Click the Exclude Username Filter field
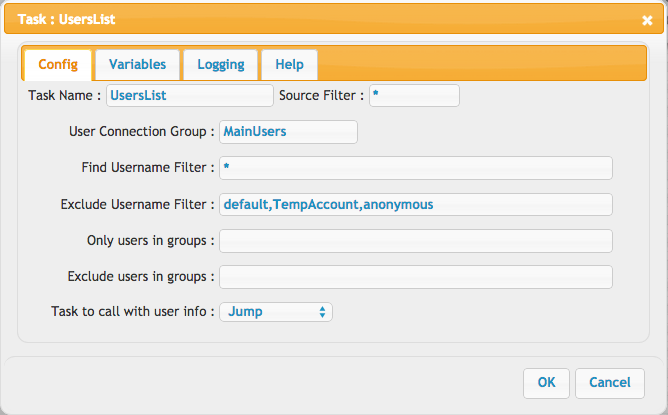This screenshot has width=668, height=415. point(416,205)
